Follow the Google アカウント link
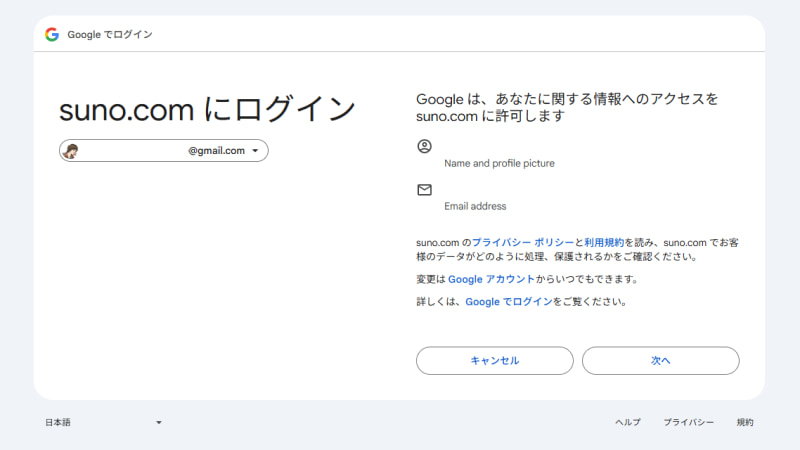The image size is (800, 450). click(x=491, y=279)
